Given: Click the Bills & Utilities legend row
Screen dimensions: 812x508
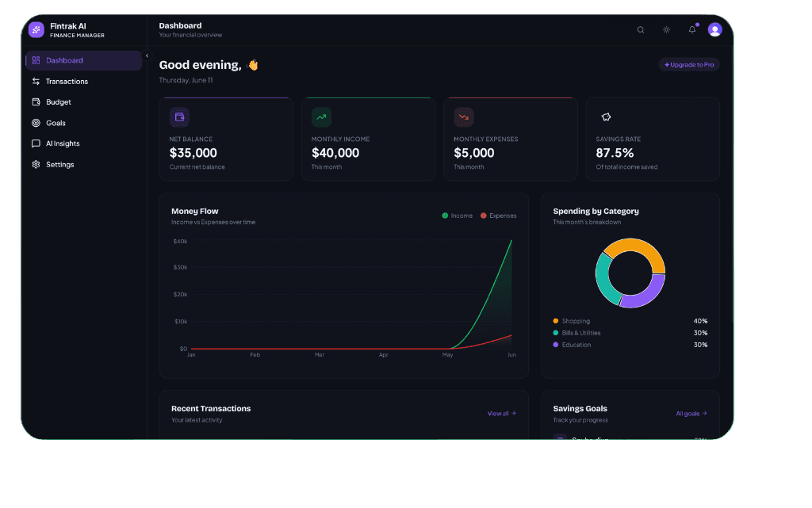Looking at the screenshot, I should click(x=630, y=333).
